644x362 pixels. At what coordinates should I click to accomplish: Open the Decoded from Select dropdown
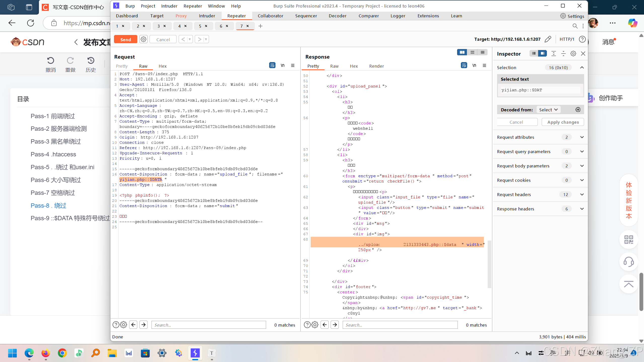(548, 110)
